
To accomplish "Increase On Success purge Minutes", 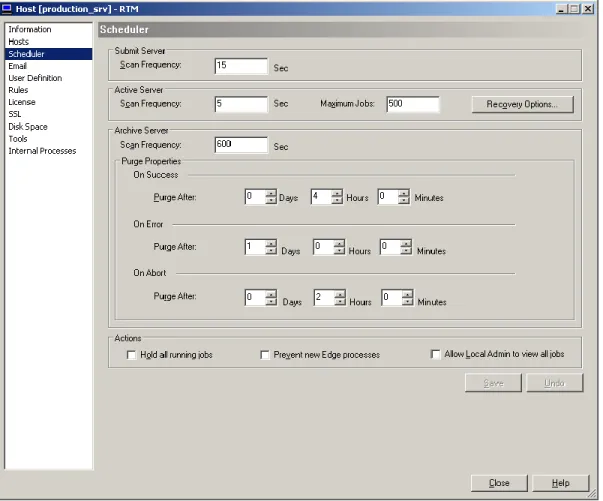I will tap(404, 193).
